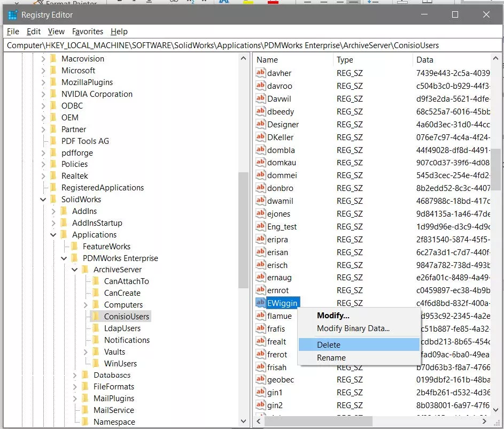Click the Registry Editor app icon in title bar
Viewport: 504px width, 429px height.
tap(12, 14)
